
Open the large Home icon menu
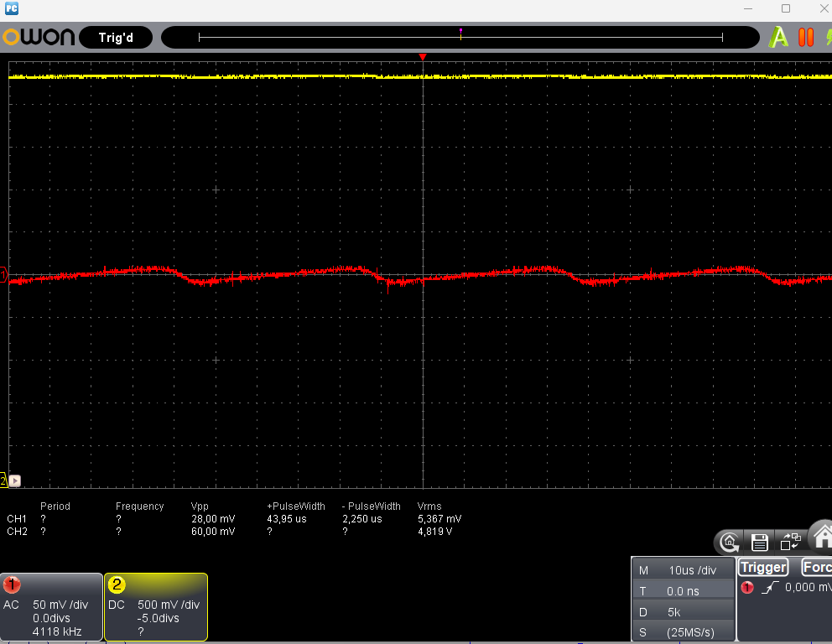pos(822,536)
